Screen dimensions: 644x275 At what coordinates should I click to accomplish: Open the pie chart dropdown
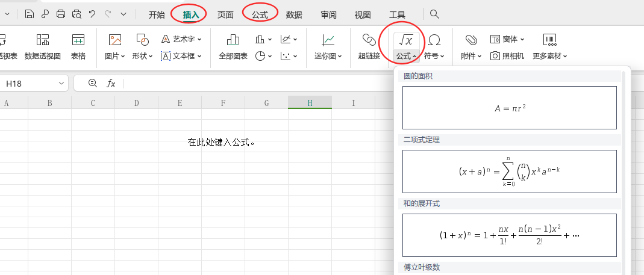(x=263, y=56)
